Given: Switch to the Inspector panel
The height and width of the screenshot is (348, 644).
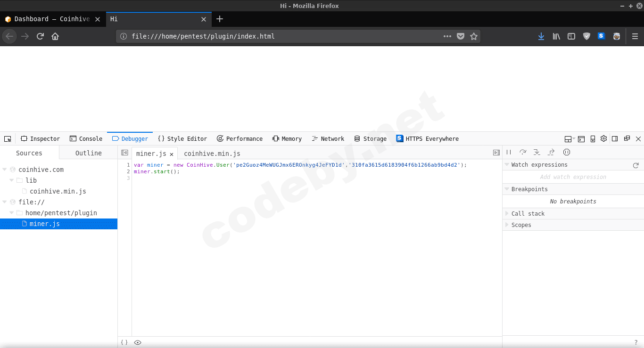Looking at the screenshot, I should (41, 139).
